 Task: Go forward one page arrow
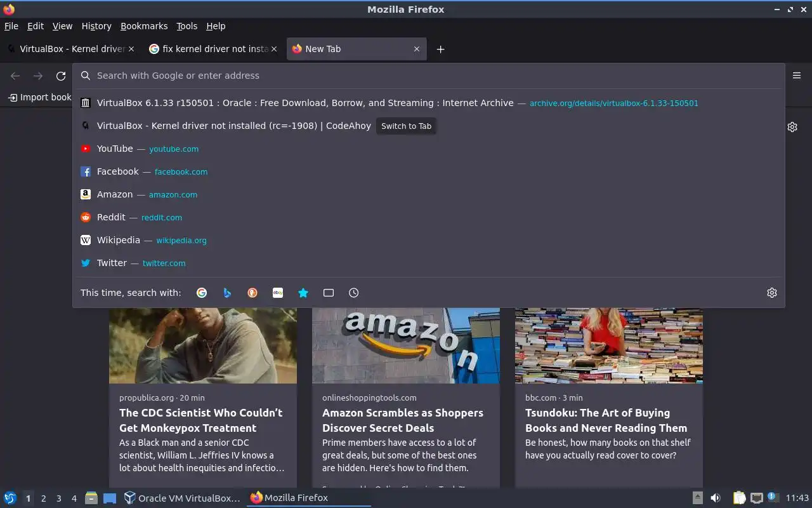pyautogui.click(x=38, y=76)
